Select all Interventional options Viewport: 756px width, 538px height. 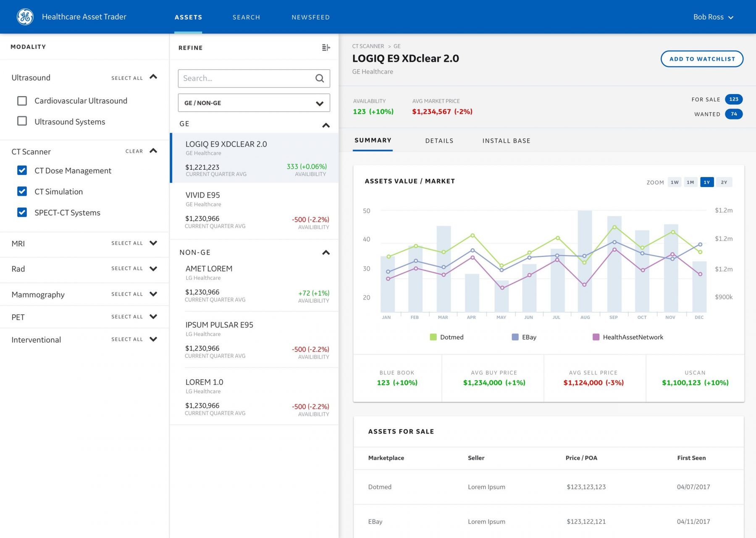coord(127,340)
